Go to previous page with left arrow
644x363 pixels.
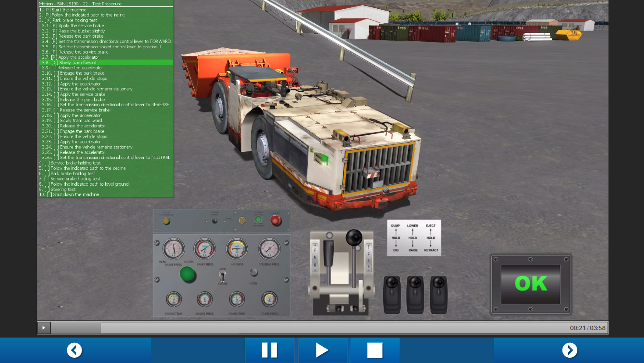click(x=75, y=350)
